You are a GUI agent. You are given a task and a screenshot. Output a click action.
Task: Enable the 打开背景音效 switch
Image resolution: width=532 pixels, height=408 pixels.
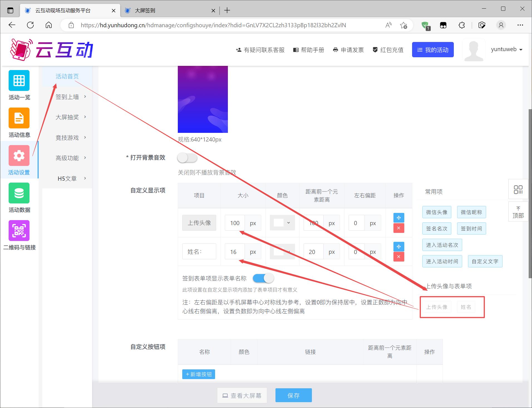click(x=187, y=158)
